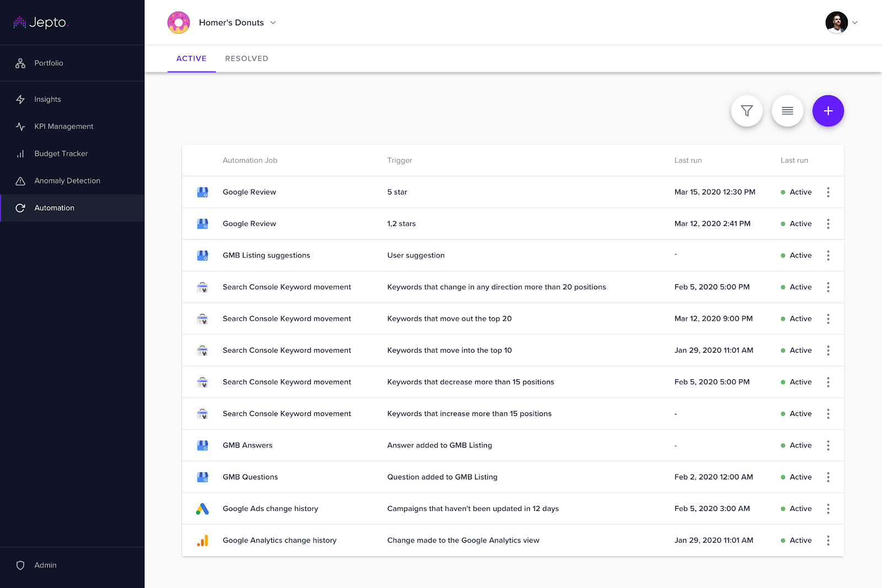
Task: Click the GMB Answers row icon
Action: click(202, 445)
